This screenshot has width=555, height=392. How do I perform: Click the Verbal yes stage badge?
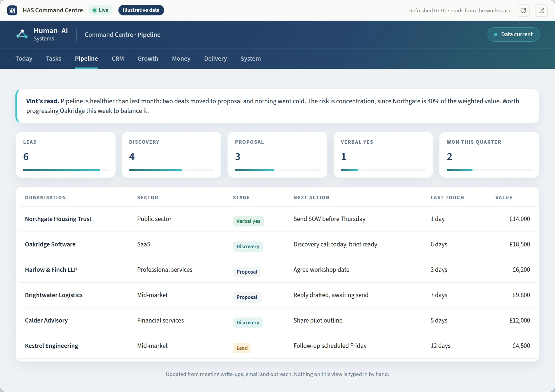pos(248,221)
